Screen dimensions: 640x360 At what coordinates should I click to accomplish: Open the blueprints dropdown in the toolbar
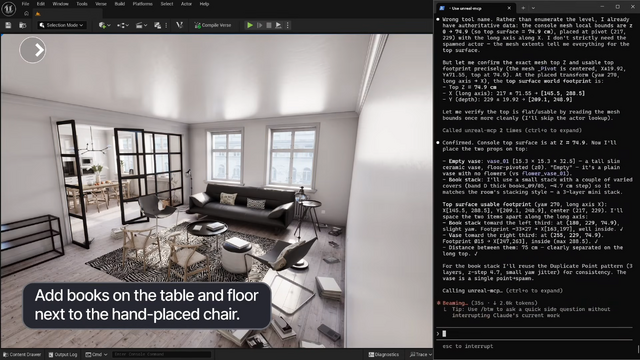click(123, 25)
